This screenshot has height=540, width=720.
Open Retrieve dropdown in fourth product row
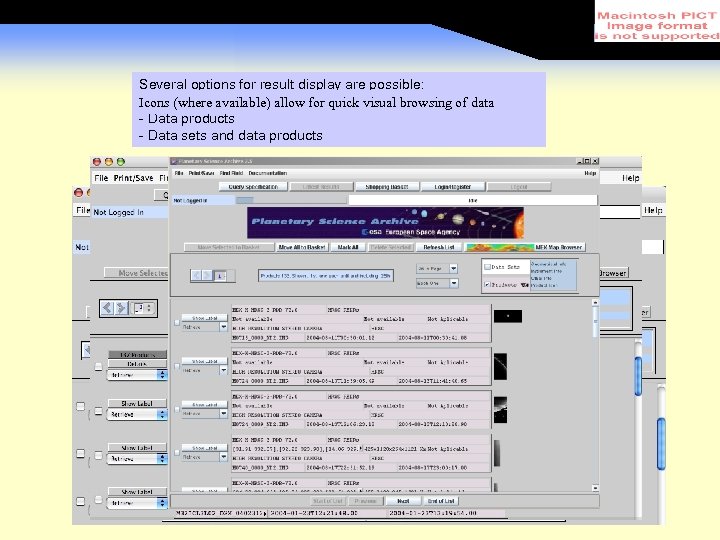(x=204, y=457)
